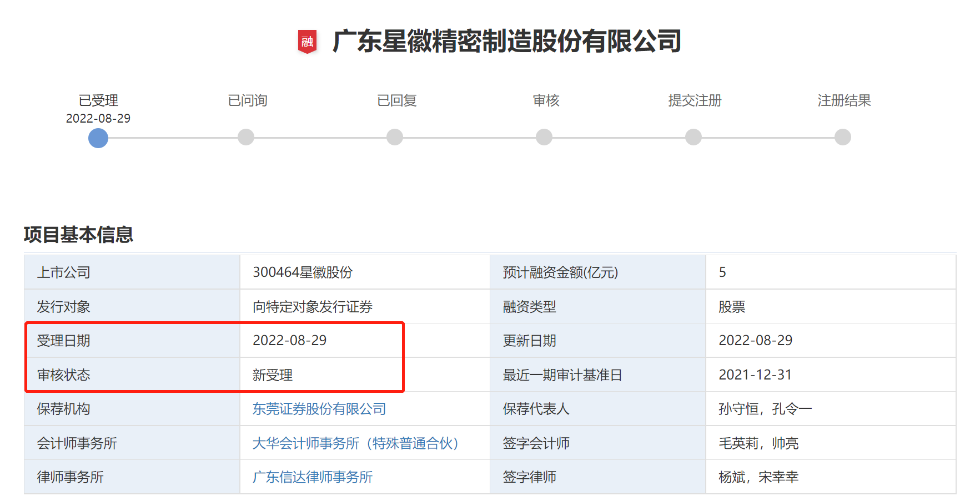Screen dimensions: 980x501
Task: Click the 2021-12-31 audit date value
Action: click(x=755, y=375)
